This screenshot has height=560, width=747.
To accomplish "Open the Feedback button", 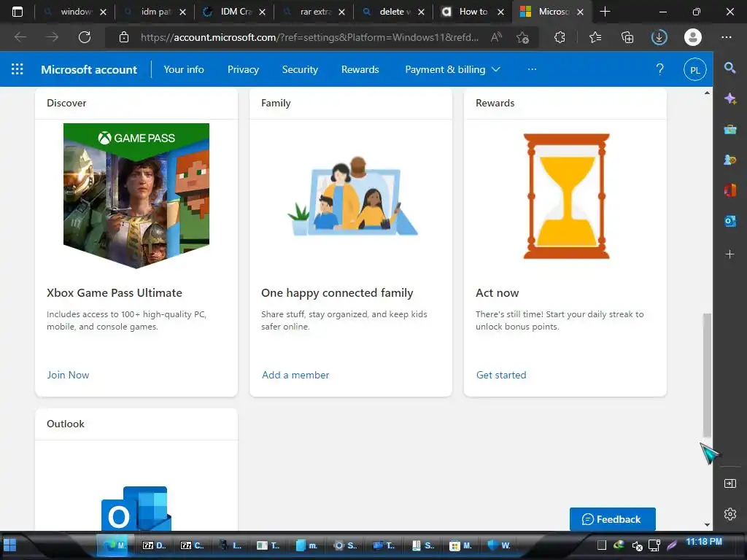I will [612, 519].
